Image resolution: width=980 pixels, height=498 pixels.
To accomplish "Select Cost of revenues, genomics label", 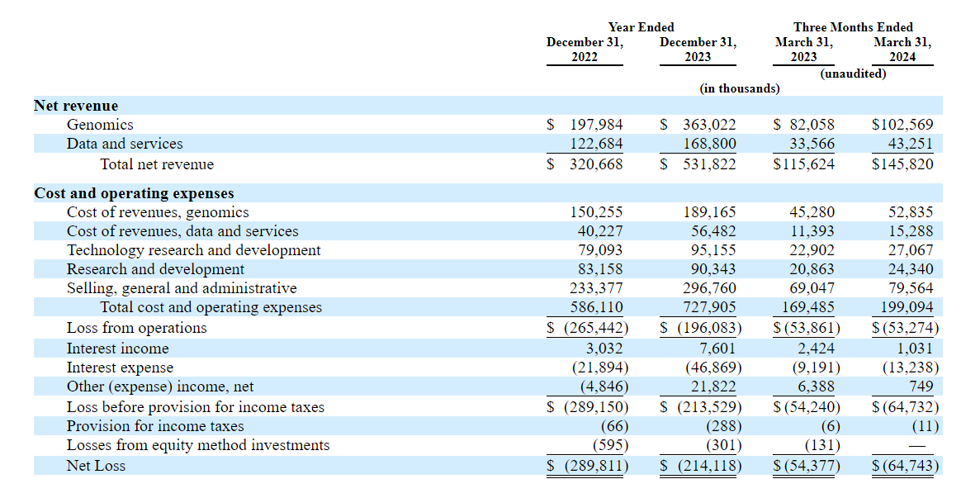I will [158, 212].
